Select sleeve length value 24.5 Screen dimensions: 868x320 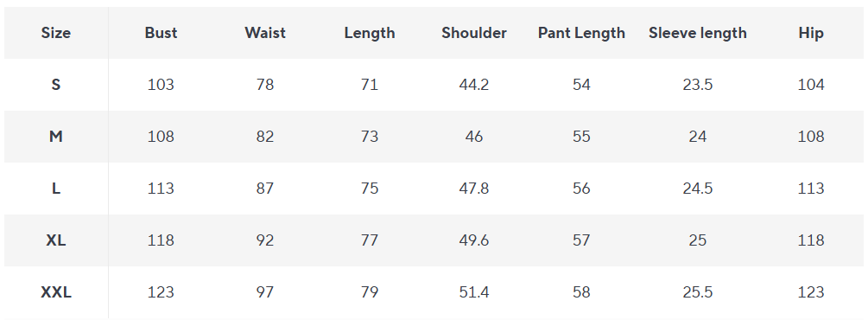pos(698,189)
